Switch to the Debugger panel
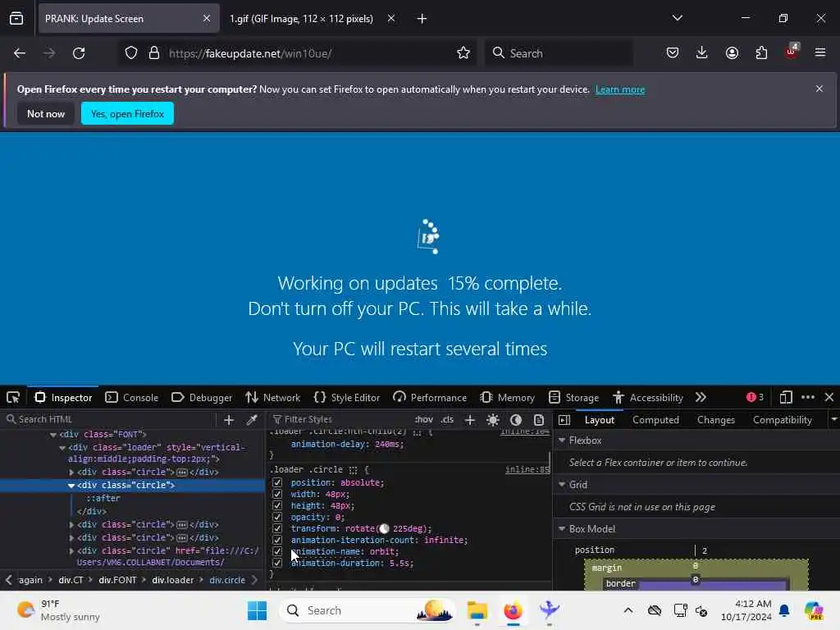 [202, 398]
